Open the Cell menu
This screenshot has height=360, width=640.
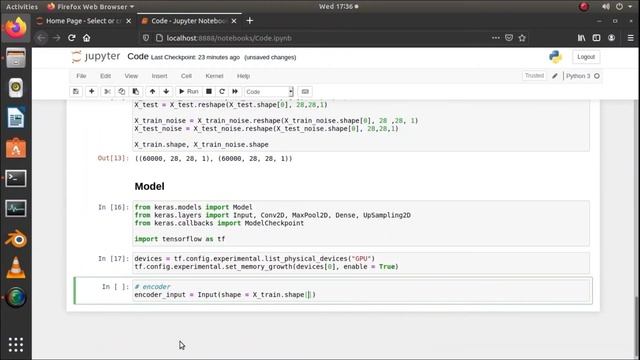pyautogui.click(x=186, y=76)
